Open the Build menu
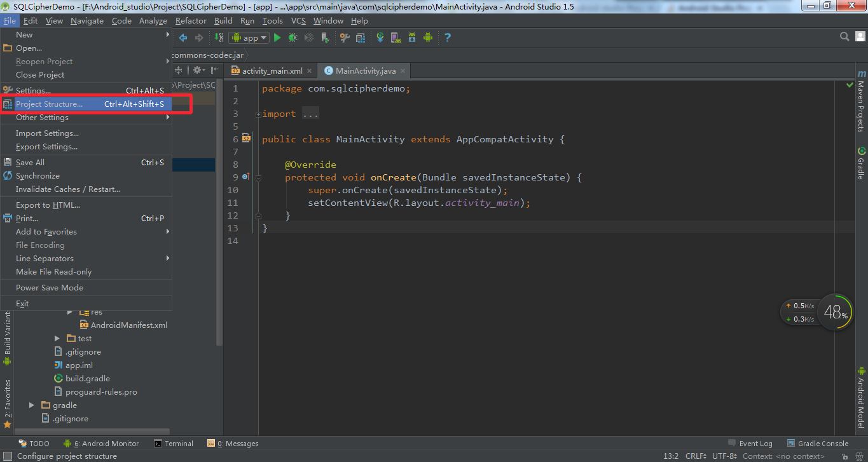Image resolution: width=868 pixels, height=462 pixels. (223, 20)
